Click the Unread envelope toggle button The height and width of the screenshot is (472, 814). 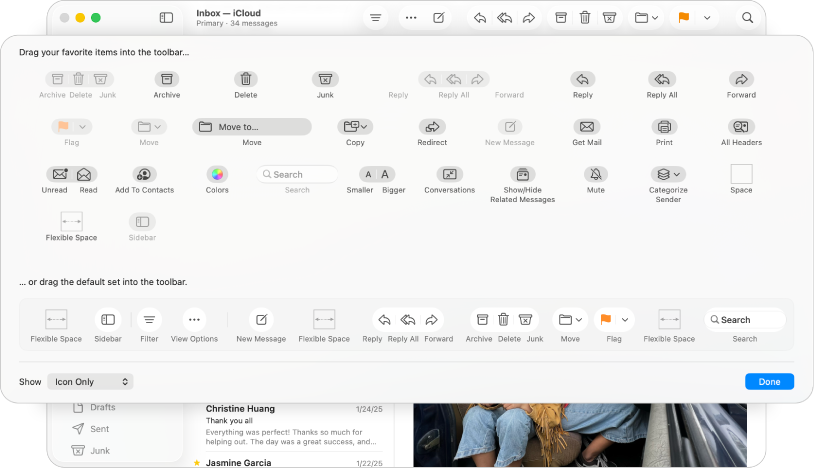click(60, 174)
